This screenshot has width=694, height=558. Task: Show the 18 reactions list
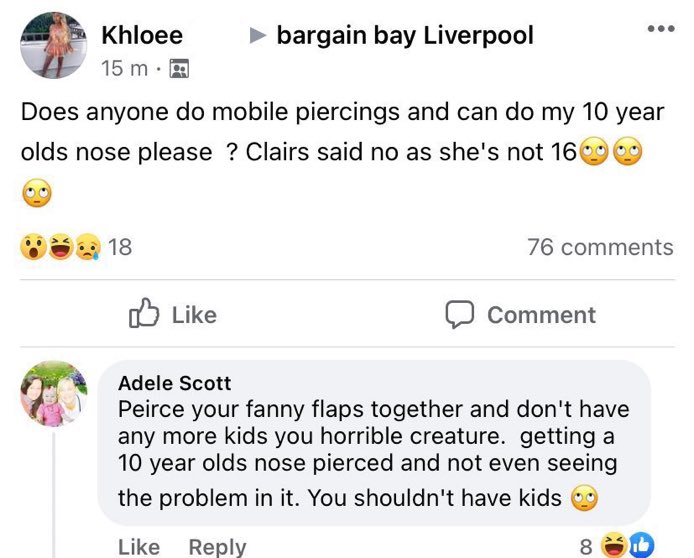point(120,247)
